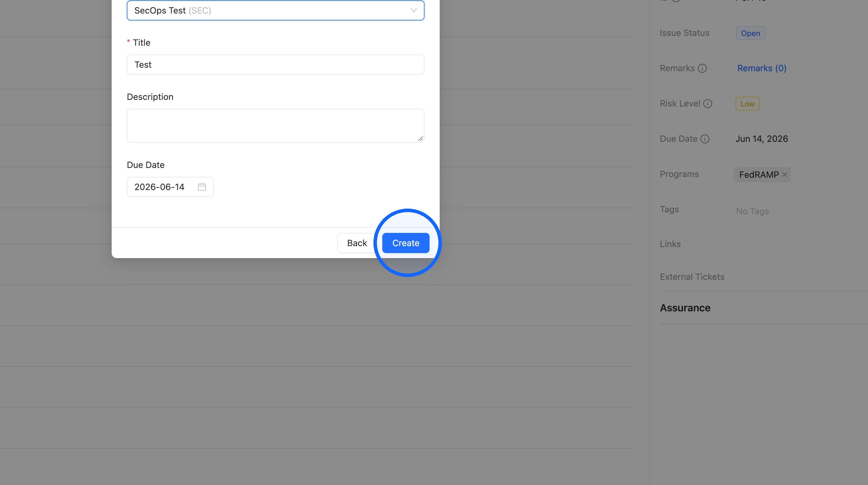This screenshot has width=868, height=485.
Task: Click the Low risk level badge
Action: pyautogui.click(x=748, y=104)
